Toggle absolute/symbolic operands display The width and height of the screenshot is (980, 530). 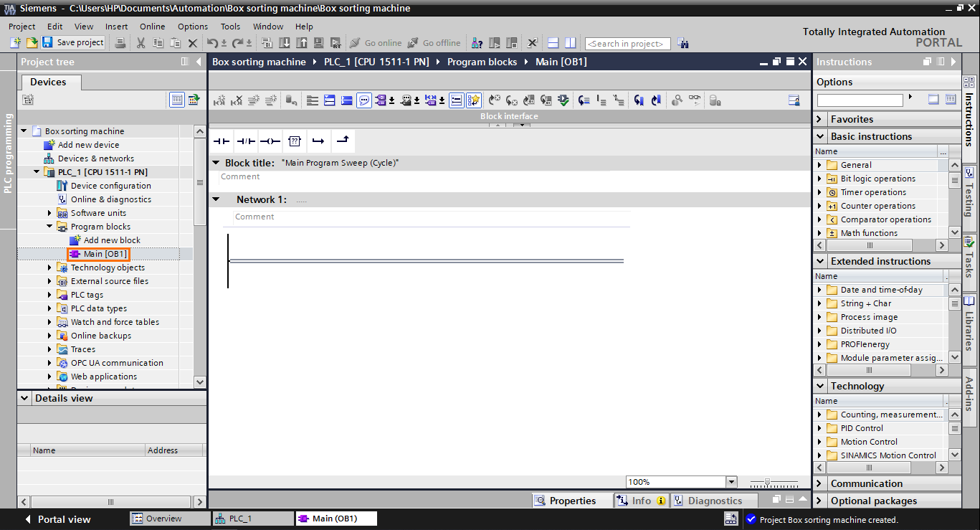(381, 100)
